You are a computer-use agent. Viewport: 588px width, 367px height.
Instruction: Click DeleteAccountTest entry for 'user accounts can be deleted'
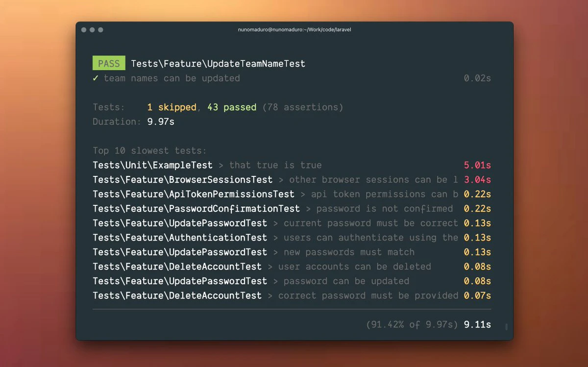[x=177, y=267]
